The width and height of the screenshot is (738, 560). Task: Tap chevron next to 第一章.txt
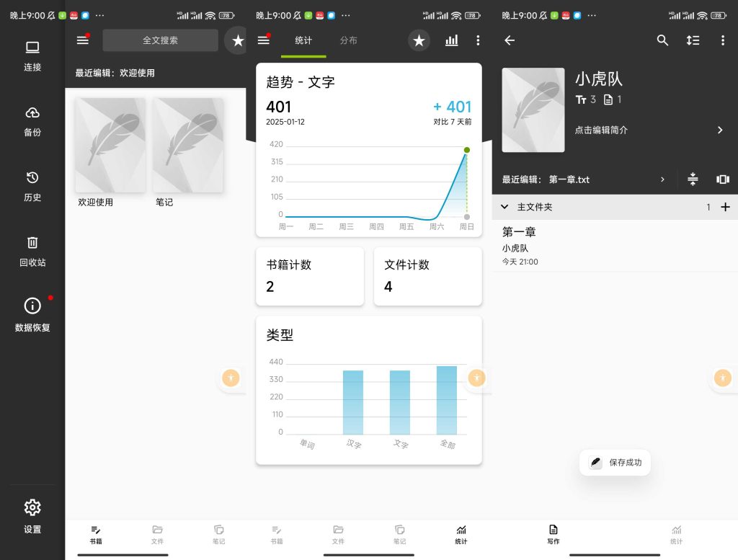663,179
